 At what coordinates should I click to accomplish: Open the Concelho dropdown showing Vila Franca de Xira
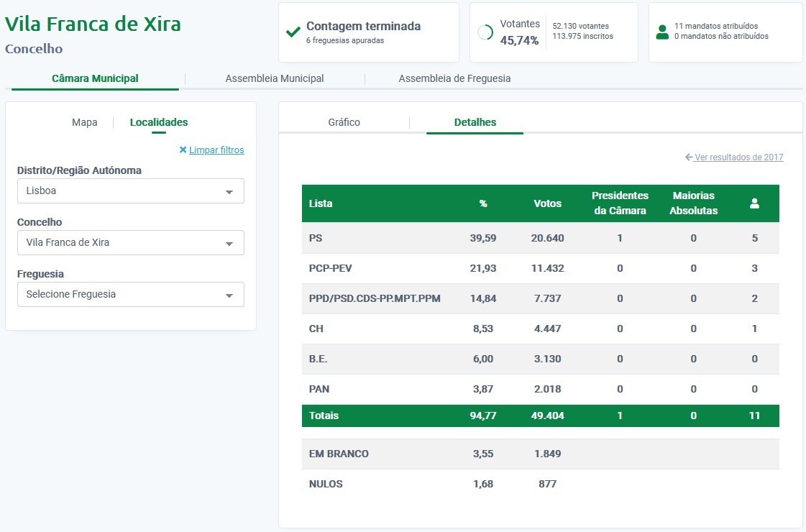pos(131,242)
